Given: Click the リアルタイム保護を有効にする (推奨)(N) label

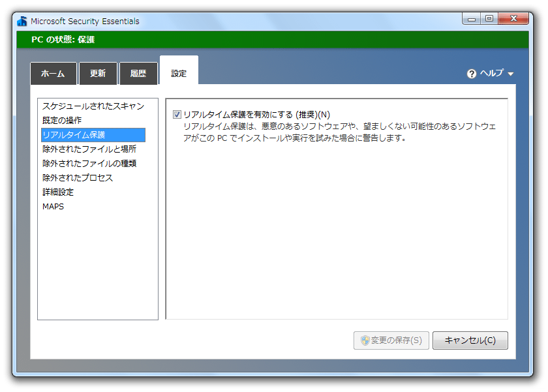Looking at the screenshot, I should [257, 115].
